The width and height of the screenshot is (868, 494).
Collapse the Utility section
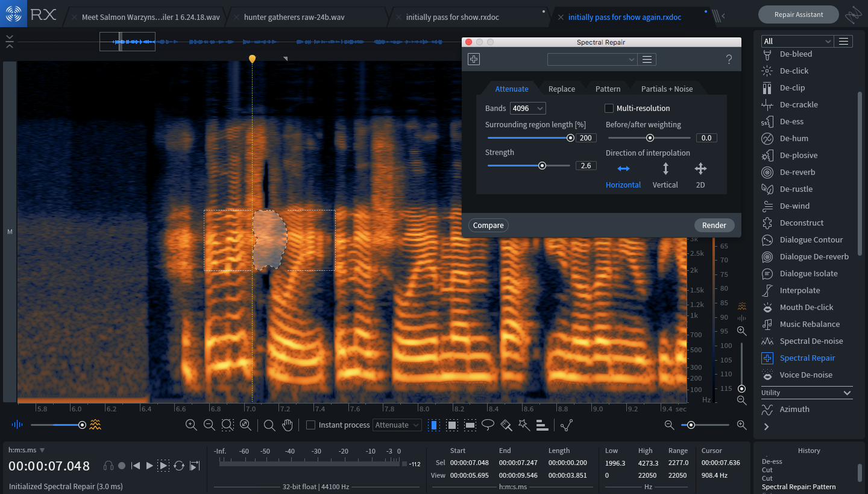848,393
